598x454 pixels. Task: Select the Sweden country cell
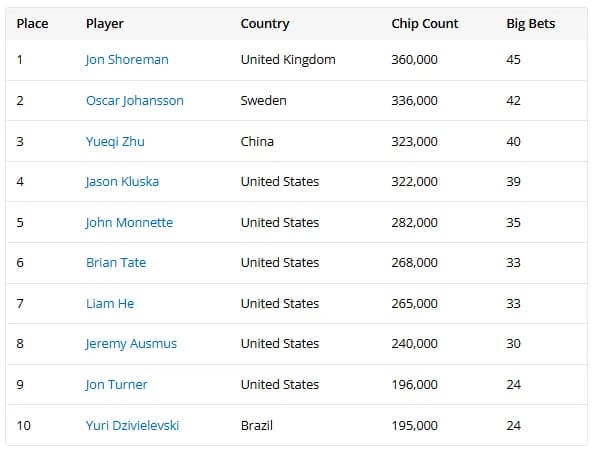264,101
